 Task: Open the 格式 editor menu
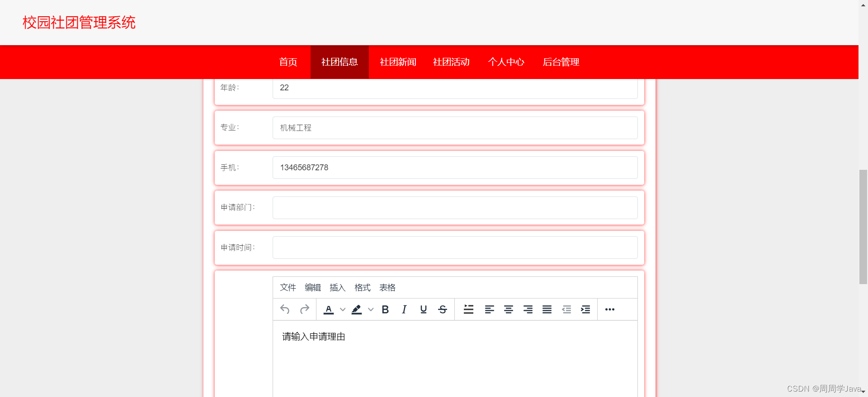[363, 288]
